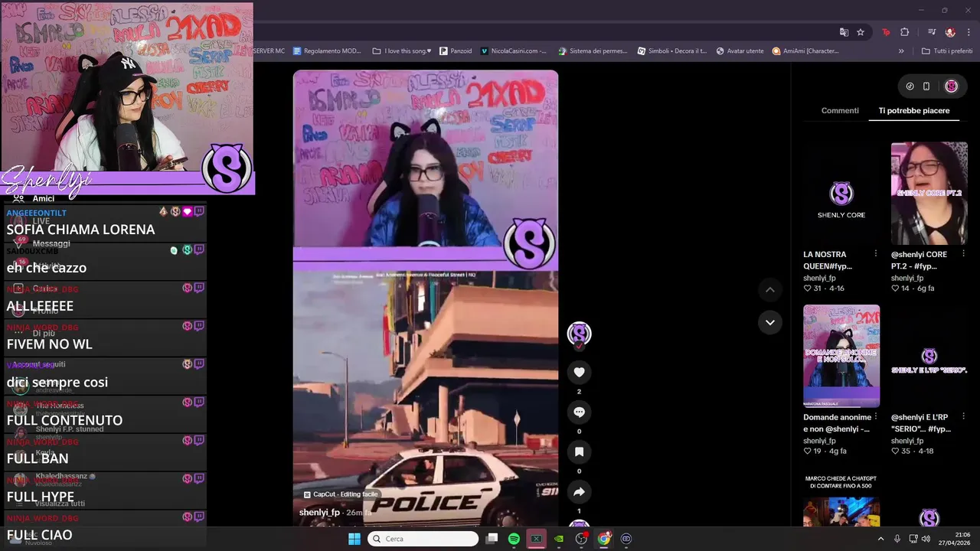Viewport: 980px width, 551px height.
Task: Click the main TikTok video player
Action: tap(426, 298)
